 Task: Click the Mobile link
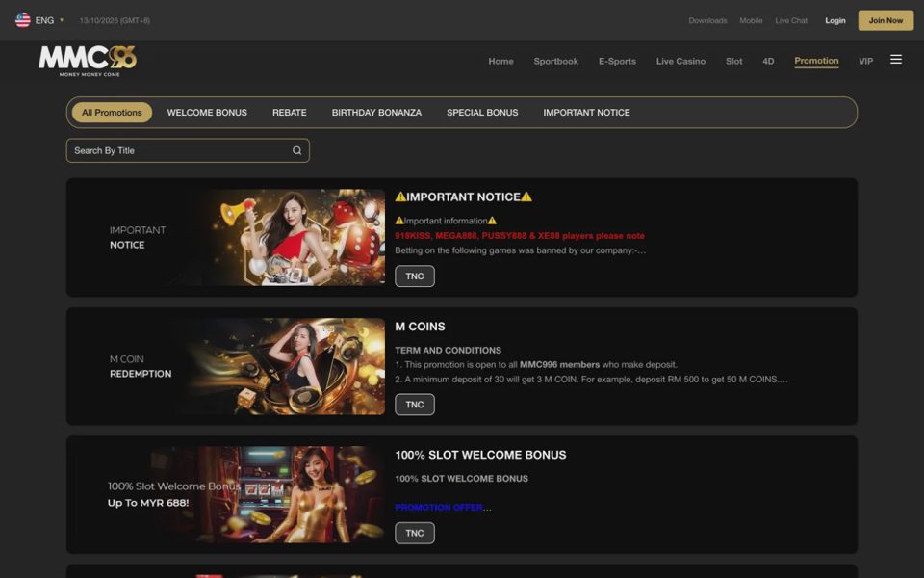coord(751,20)
